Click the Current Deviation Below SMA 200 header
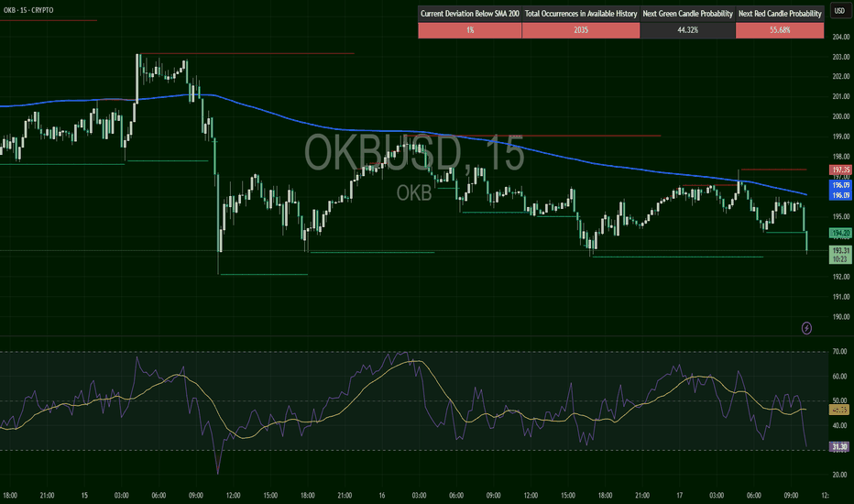The image size is (854, 504). pos(469,14)
